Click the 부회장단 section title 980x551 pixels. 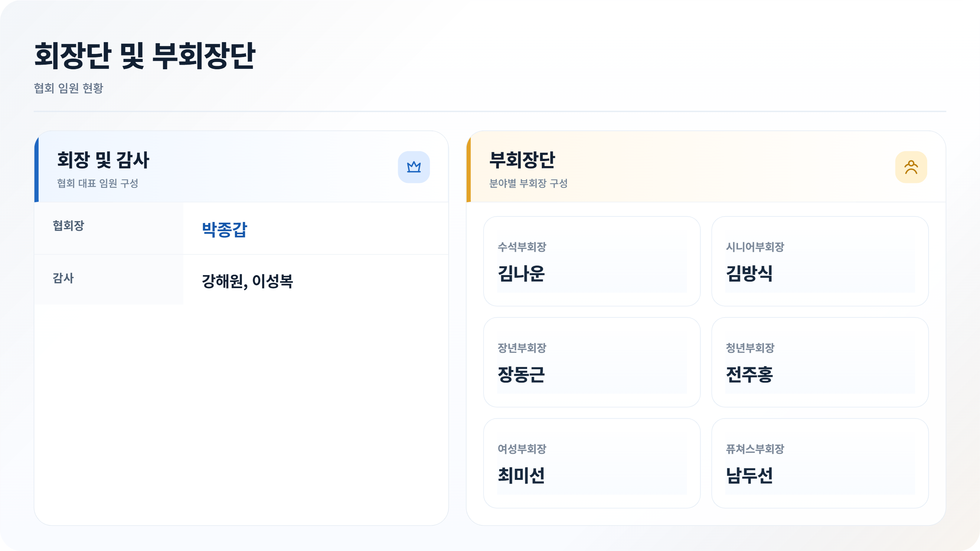(522, 160)
